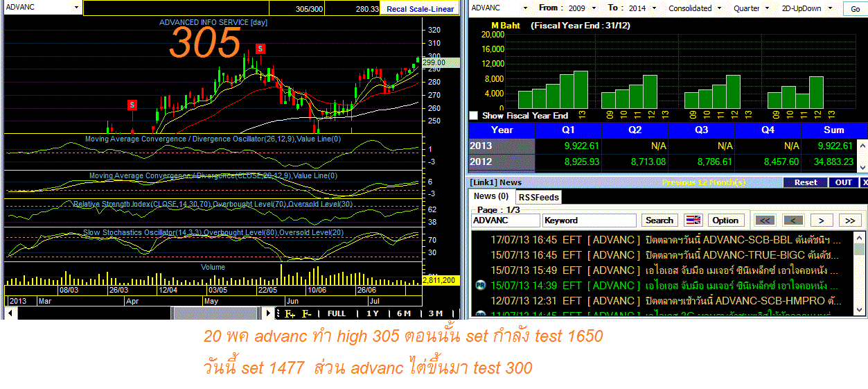Click the Thai/English language flag icon
This screenshot has width=868, height=389.
(693, 221)
